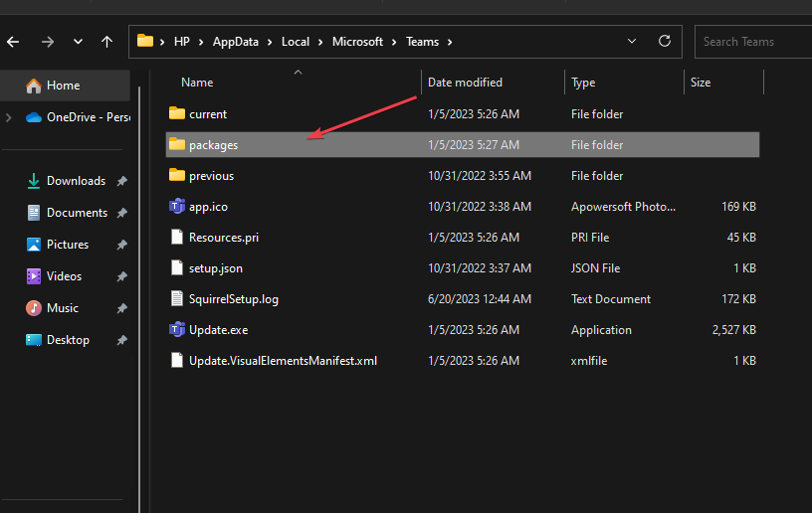Expand the OneDrive tree node arrow
Viewport: 812px width, 513px height.
coord(9,117)
